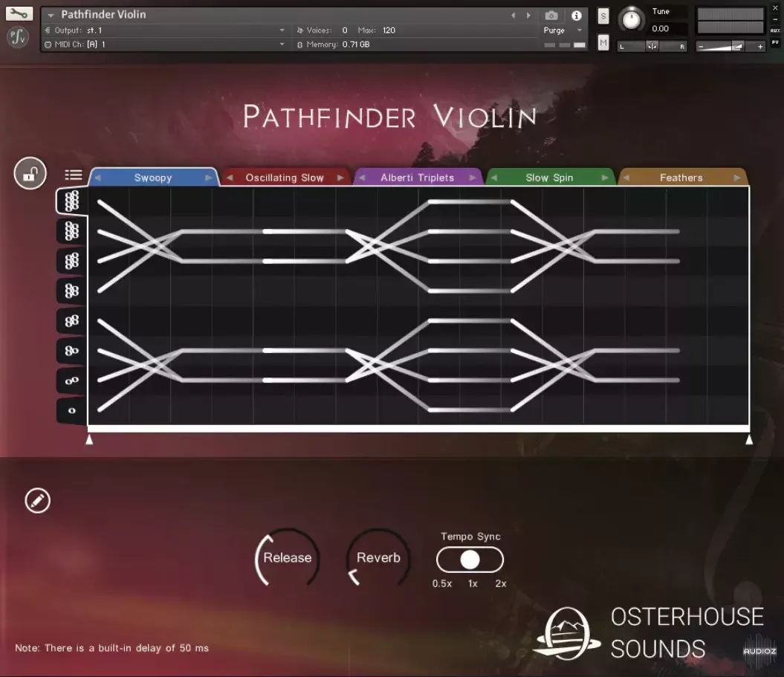Click the Release knob
784x677 pixels.
tap(288, 557)
